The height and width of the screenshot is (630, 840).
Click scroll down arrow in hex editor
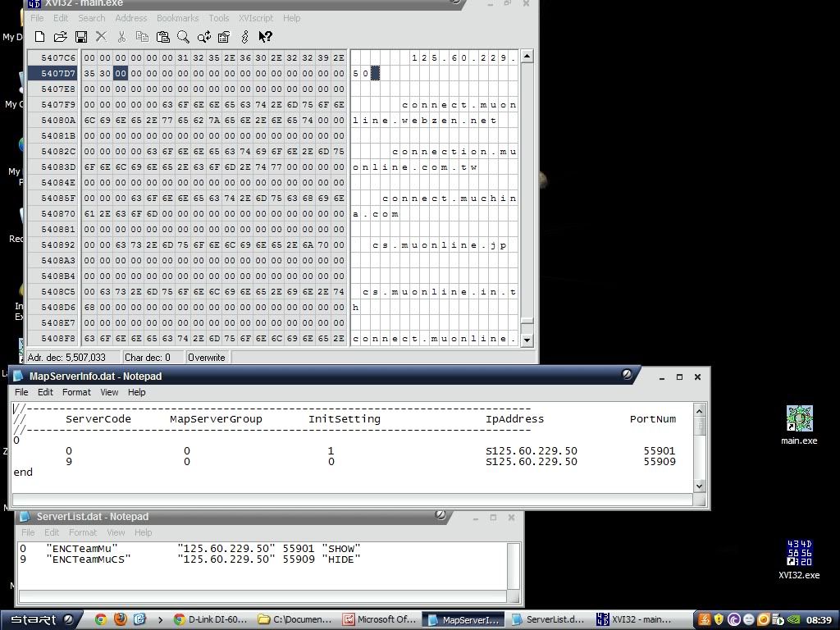pyautogui.click(x=527, y=340)
